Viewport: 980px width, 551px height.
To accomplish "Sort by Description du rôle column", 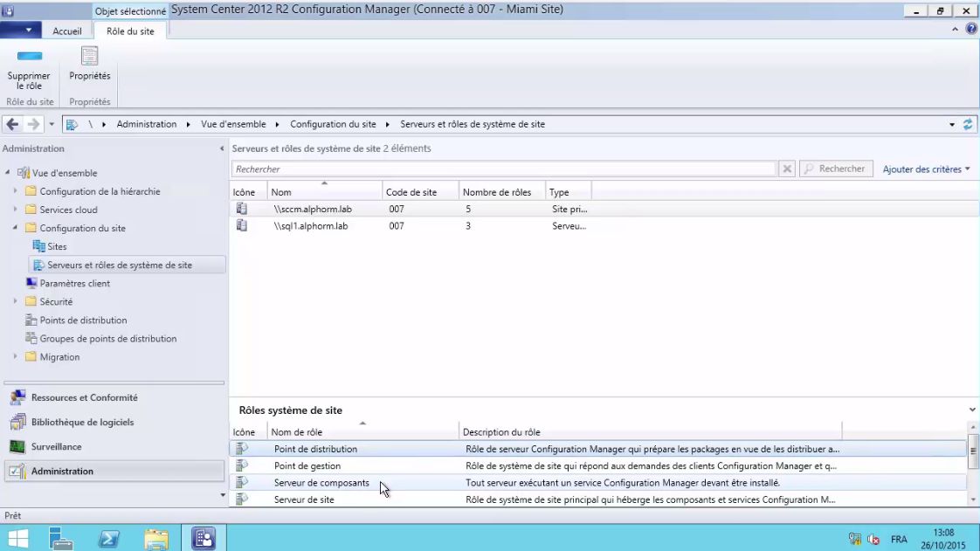I will [650, 431].
